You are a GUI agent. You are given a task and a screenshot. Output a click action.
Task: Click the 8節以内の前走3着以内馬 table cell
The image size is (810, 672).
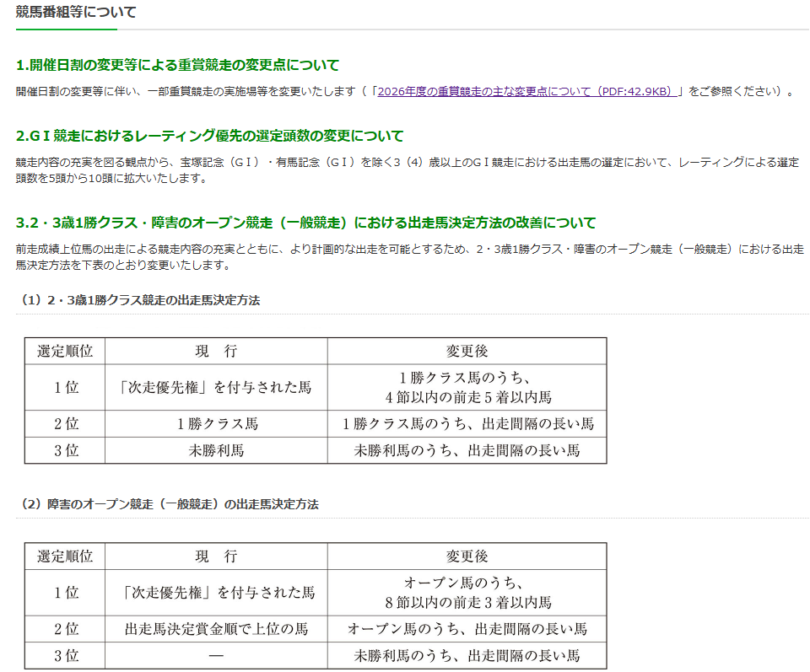pos(467,593)
